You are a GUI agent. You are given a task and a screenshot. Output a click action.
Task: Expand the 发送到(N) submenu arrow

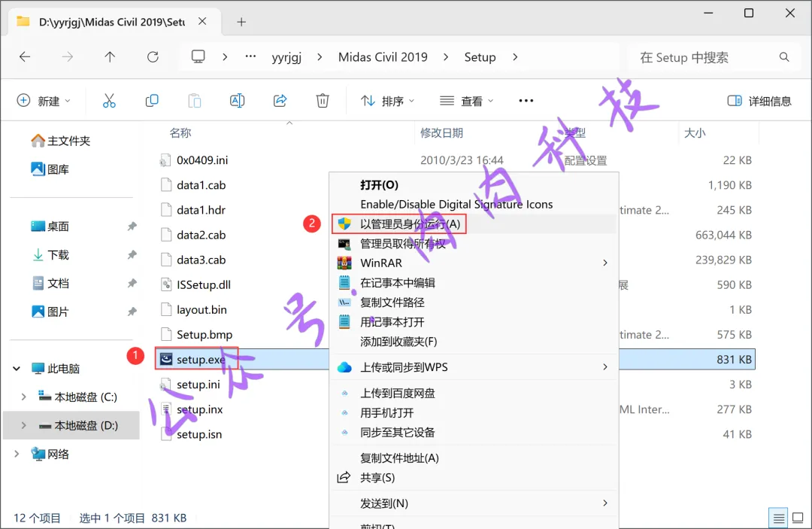(x=604, y=503)
